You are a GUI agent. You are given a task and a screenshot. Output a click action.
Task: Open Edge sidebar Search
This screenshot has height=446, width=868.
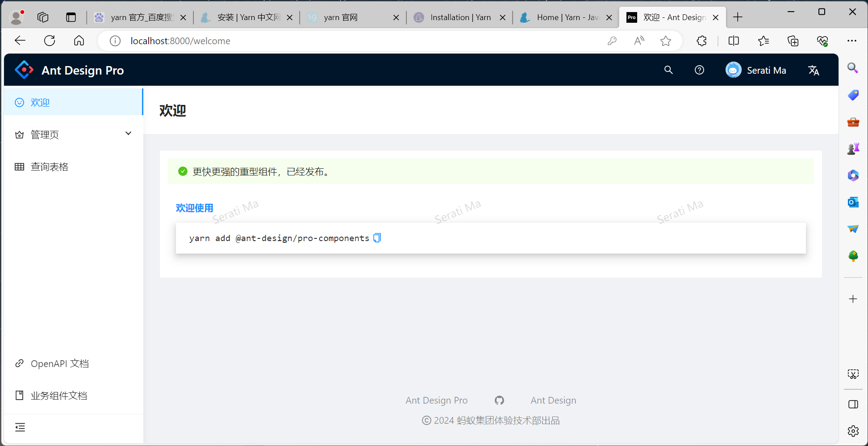coord(853,68)
